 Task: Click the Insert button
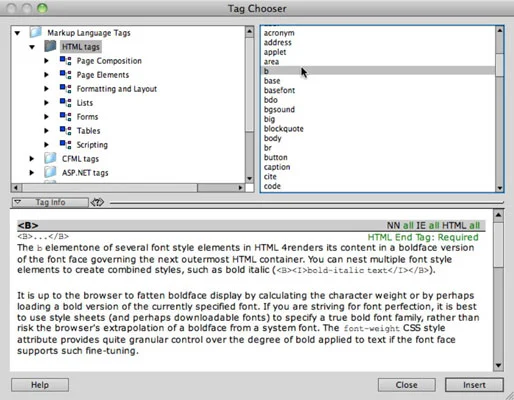pyautogui.click(x=474, y=385)
